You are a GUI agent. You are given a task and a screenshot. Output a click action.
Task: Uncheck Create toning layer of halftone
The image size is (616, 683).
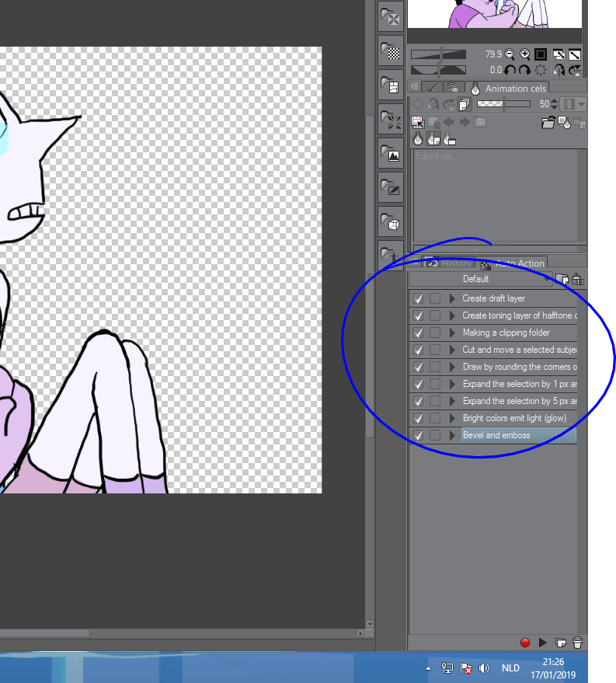418,315
